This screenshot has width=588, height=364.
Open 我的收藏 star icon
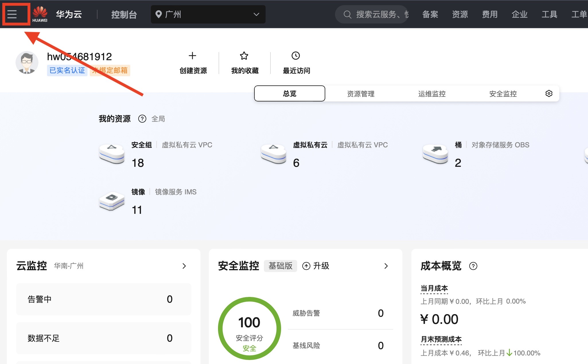(244, 56)
